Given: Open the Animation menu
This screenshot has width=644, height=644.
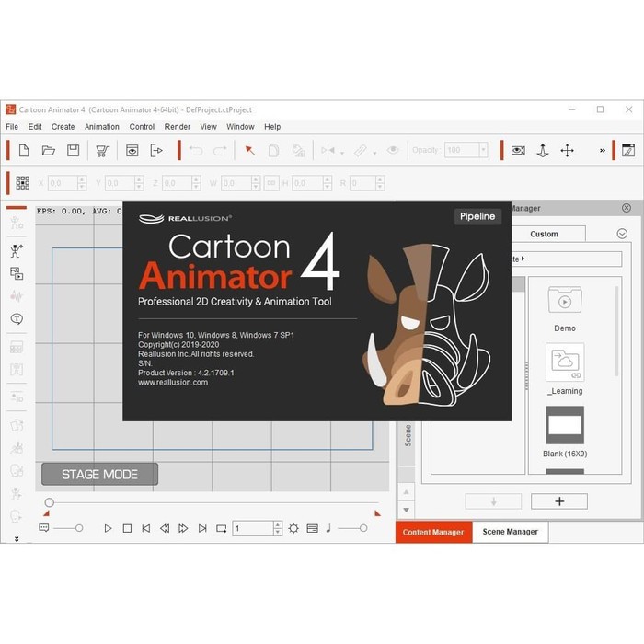Looking at the screenshot, I should point(102,127).
